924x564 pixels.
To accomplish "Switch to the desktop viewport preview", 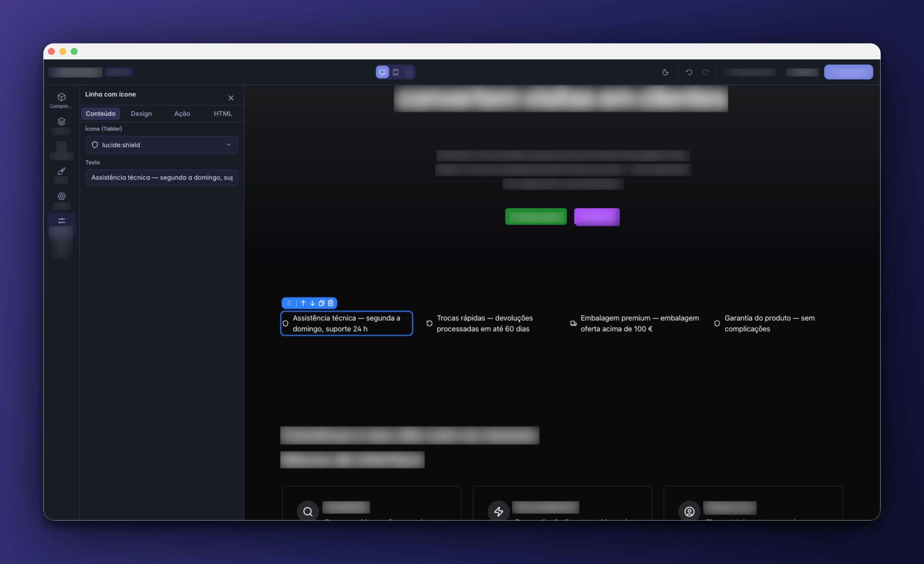I will [382, 72].
